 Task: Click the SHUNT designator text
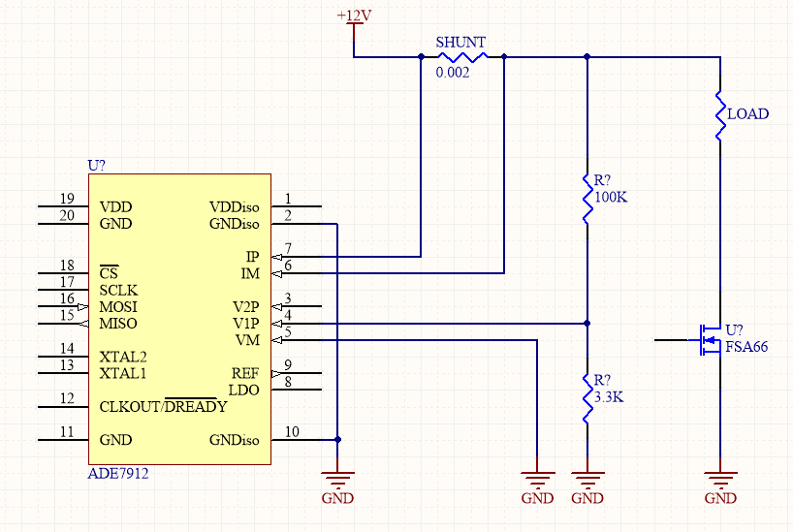click(x=460, y=42)
